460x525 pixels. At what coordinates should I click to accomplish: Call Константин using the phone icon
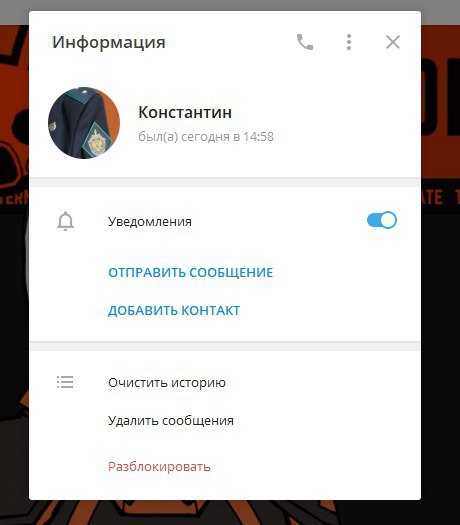click(x=305, y=42)
